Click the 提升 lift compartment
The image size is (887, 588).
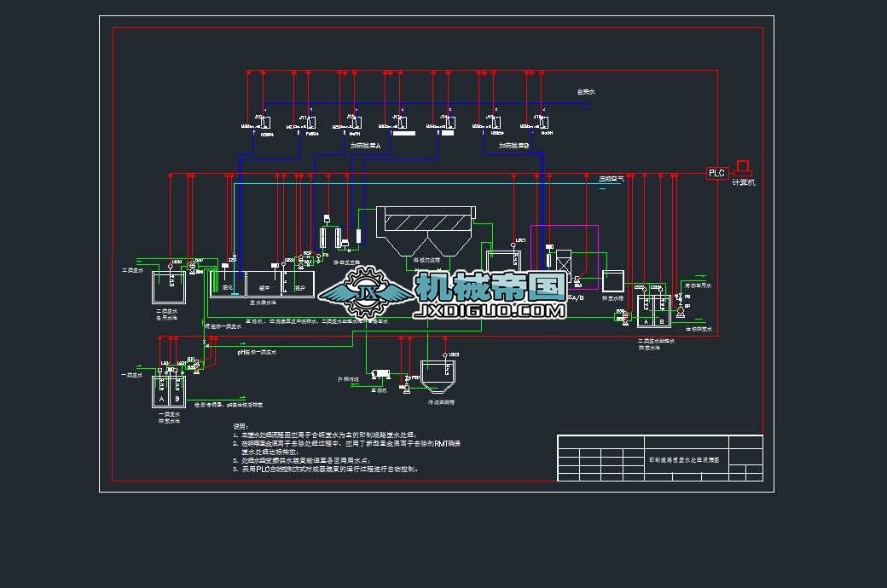[x=299, y=283]
